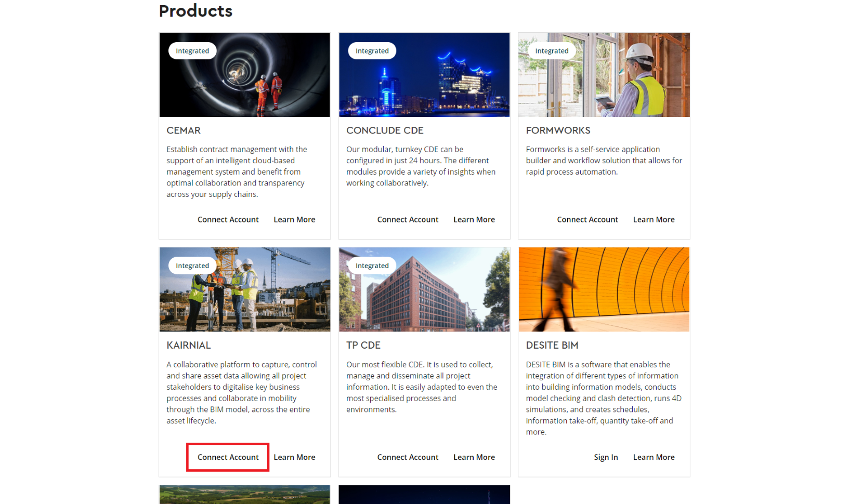Open Learn More for DESITE BIM
Image resolution: width=849 pixels, height=504 pixels.
pos(654,457)
